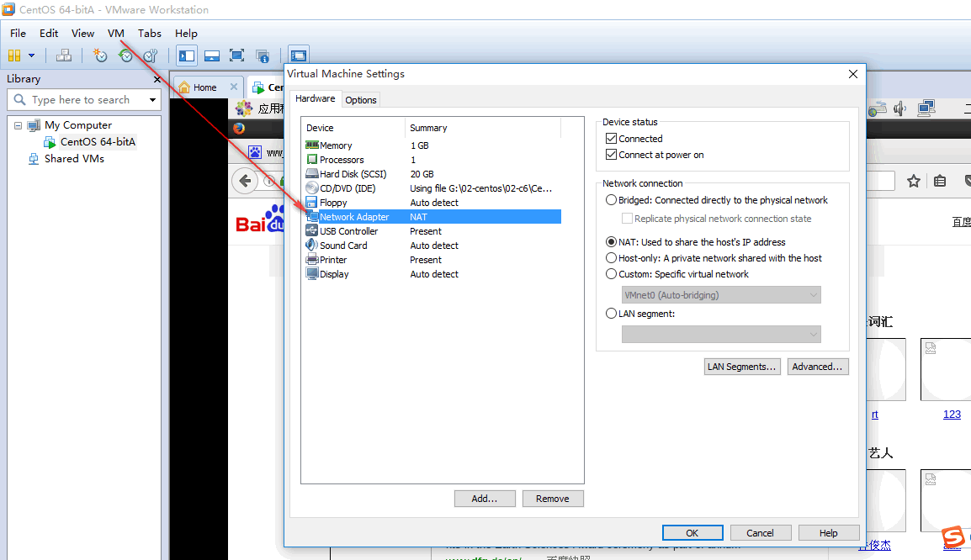Image resolution: width=971 pixels, height=560 pixels.
Task: Open the Edit menu
Action: pos(49,34)
